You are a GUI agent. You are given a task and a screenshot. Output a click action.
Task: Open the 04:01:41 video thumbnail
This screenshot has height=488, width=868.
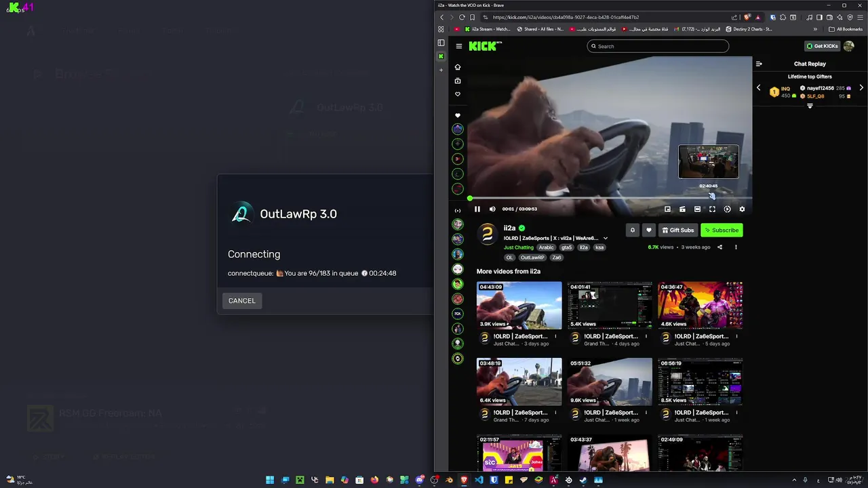[x=610, y=305]
